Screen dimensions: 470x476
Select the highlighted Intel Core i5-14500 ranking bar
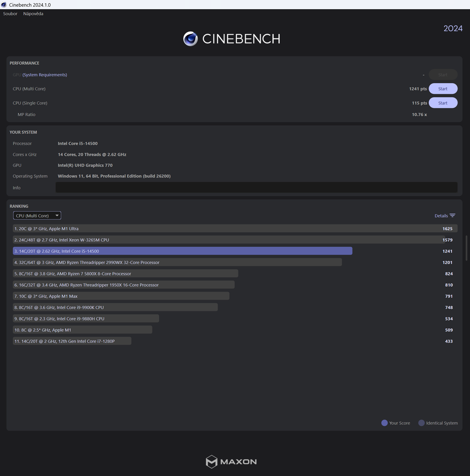[x=183, y=251]
